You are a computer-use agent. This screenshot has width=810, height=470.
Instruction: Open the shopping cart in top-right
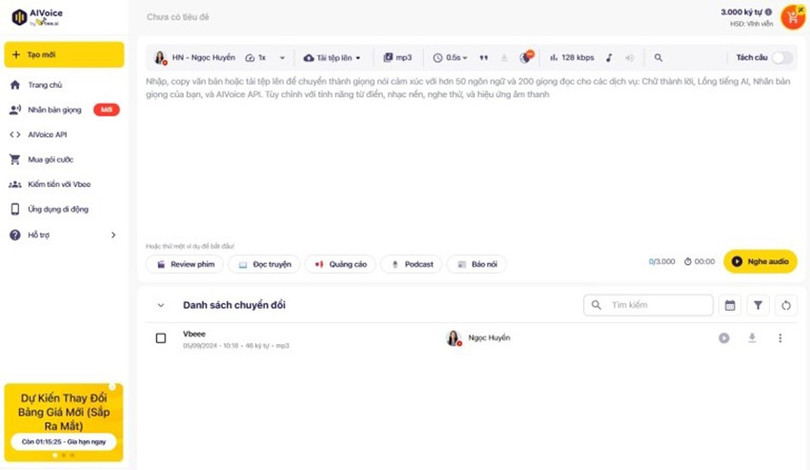click(792, 17)
